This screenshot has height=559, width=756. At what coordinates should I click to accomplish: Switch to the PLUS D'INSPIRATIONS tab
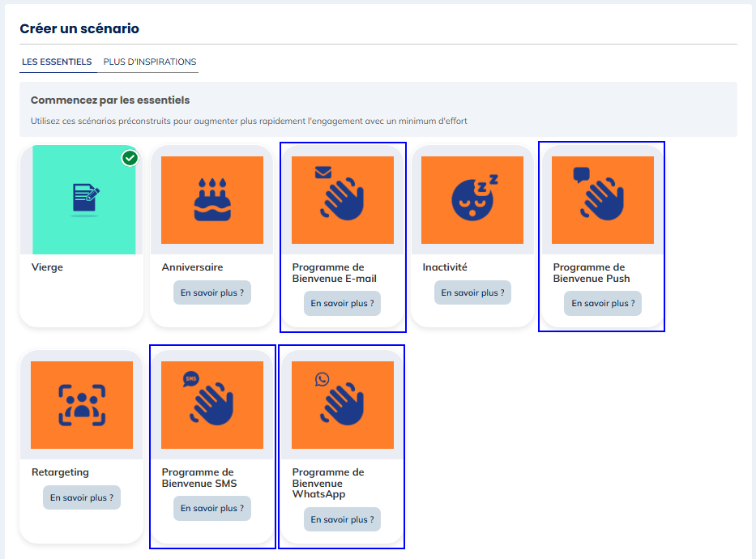pyautogui.click(x=149, y=62)
